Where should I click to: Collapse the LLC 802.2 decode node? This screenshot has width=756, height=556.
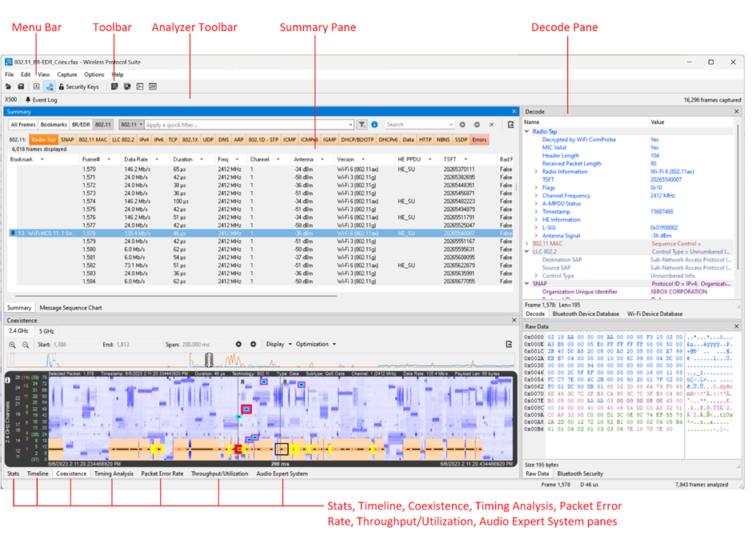coord(527,252)
